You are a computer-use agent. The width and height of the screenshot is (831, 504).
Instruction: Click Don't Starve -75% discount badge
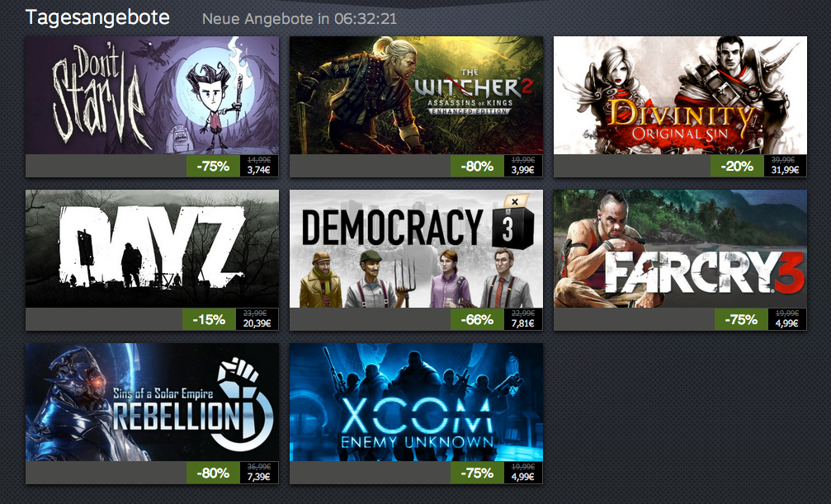[213, 166]
